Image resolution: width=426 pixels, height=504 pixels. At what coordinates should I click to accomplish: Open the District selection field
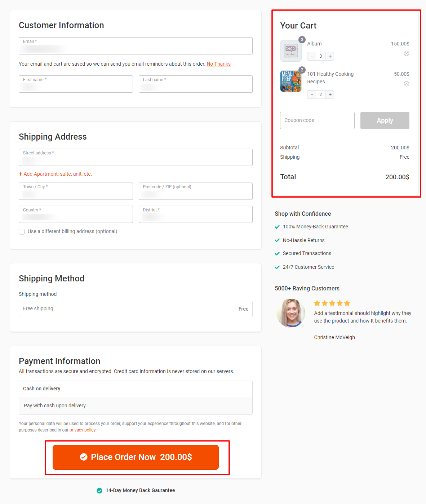(x=196, y=214)
